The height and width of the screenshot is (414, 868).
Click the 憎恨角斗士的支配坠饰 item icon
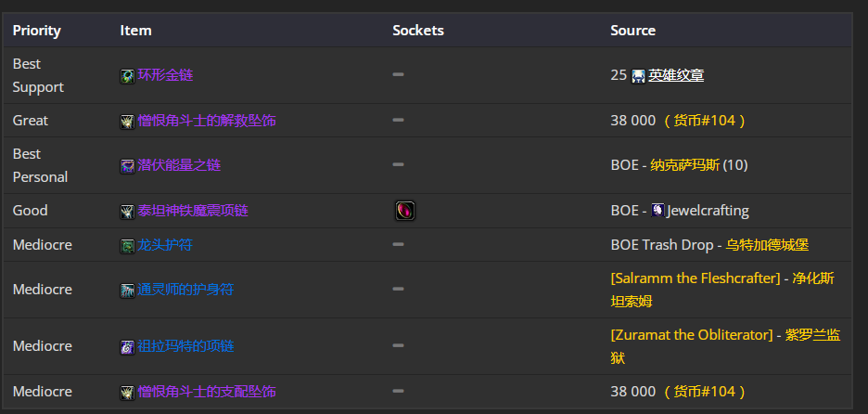[x=127, y=393]
